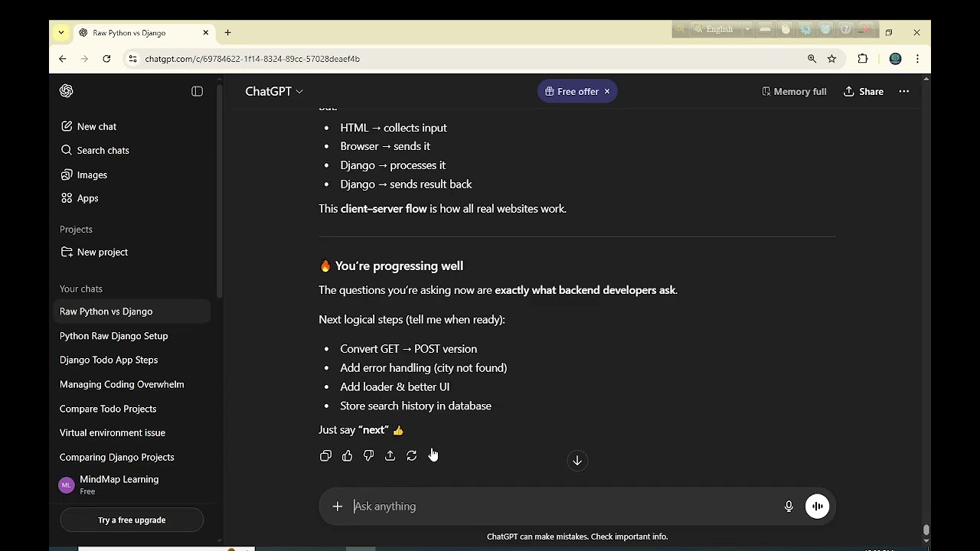This screenshot has height=551, width=980.
Task: Dismiss the Free offer badge
Action: (x=607, y=91)
